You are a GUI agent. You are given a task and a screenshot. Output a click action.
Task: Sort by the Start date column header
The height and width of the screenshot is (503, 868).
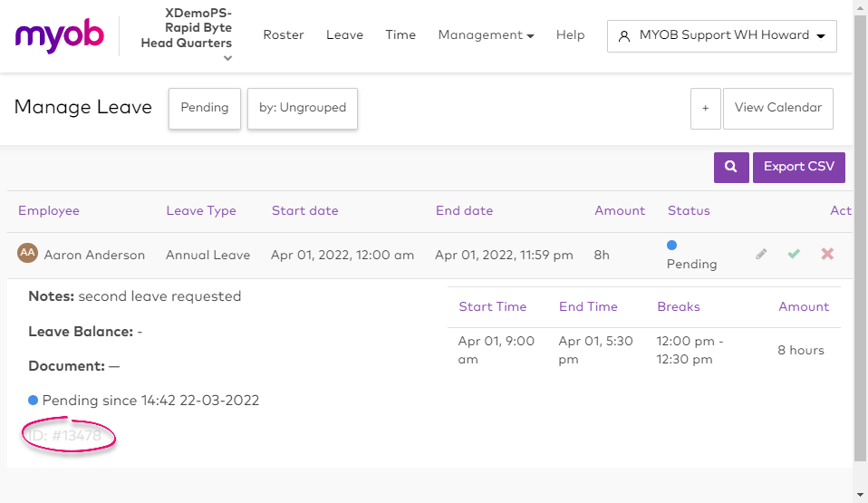[x=304, y=211]
